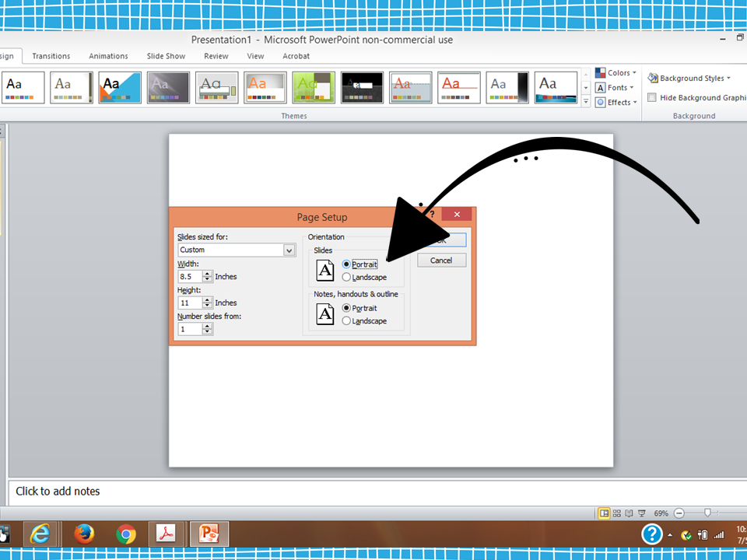
Task: Switch to Slide Sorter view
Action: (x=617, y=513)
